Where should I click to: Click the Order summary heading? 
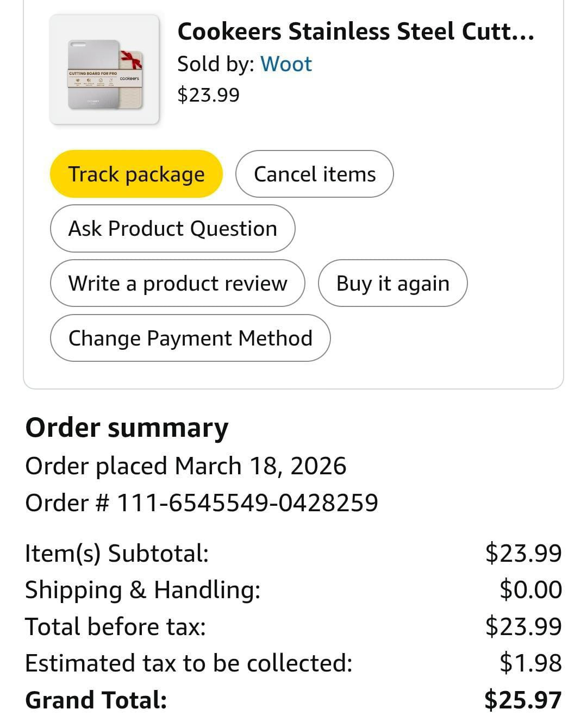tap(127, 428)
